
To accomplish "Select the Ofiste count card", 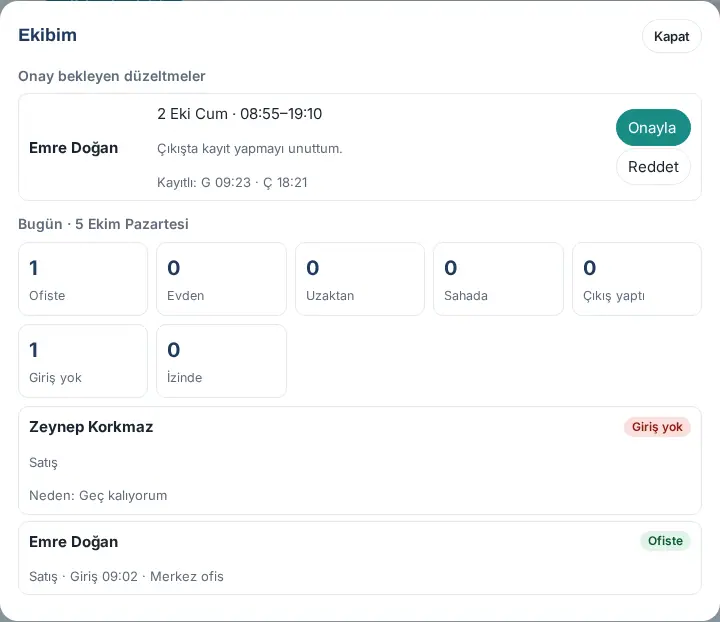I will 83,279.
